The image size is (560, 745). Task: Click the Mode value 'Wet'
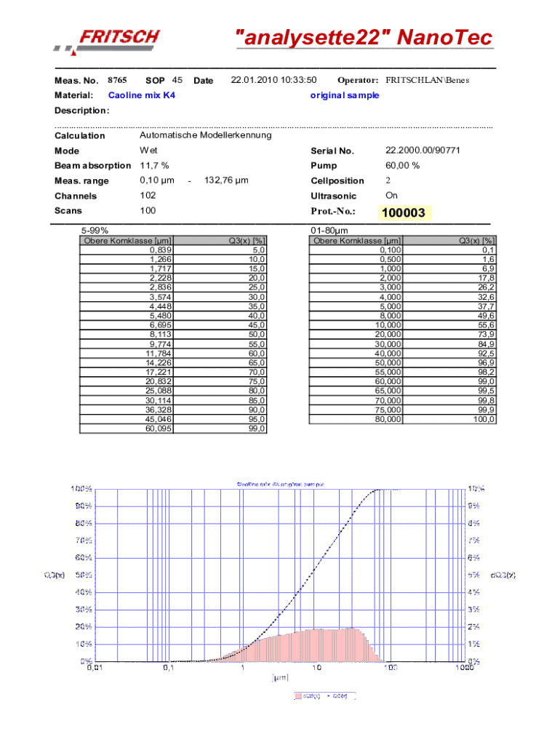[148, 150]
